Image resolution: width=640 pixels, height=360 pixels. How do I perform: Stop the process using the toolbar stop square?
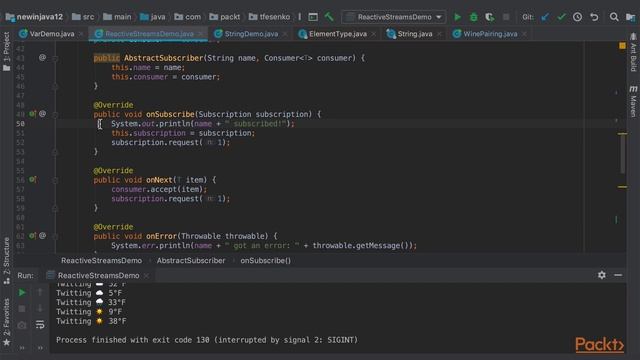pos(506,17)
